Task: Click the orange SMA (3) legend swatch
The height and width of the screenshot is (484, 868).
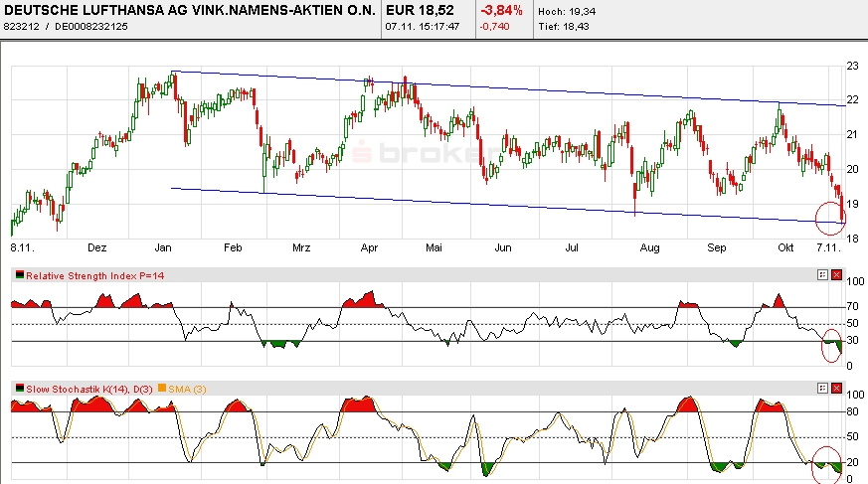Action: [x=163, y=386]
